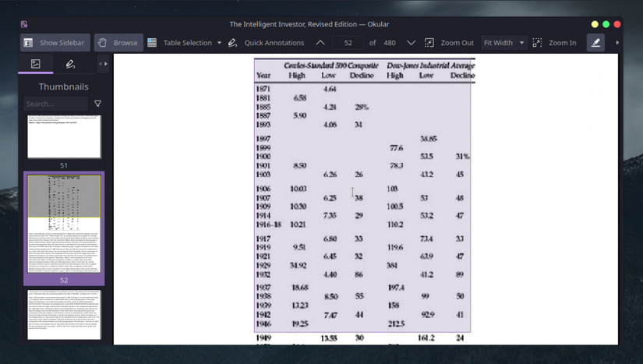Screen dimensions: 643x364
Task: Click the Zoom Out button
Action: click(x=449, y=43)
